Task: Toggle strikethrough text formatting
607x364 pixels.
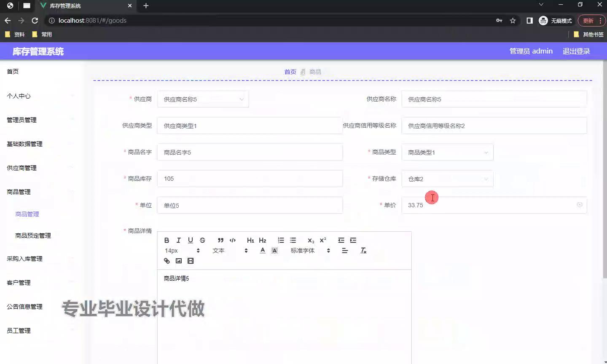Action: tap(202, 240)
